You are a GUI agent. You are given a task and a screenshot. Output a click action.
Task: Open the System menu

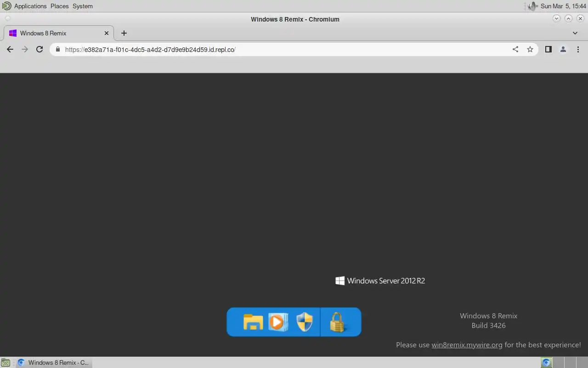(83, 6)
